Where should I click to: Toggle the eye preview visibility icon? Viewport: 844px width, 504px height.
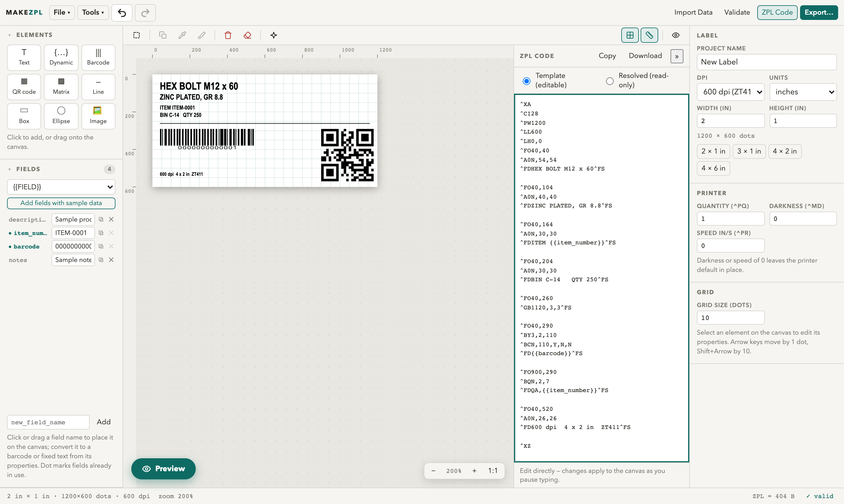[x=675, y=35]
